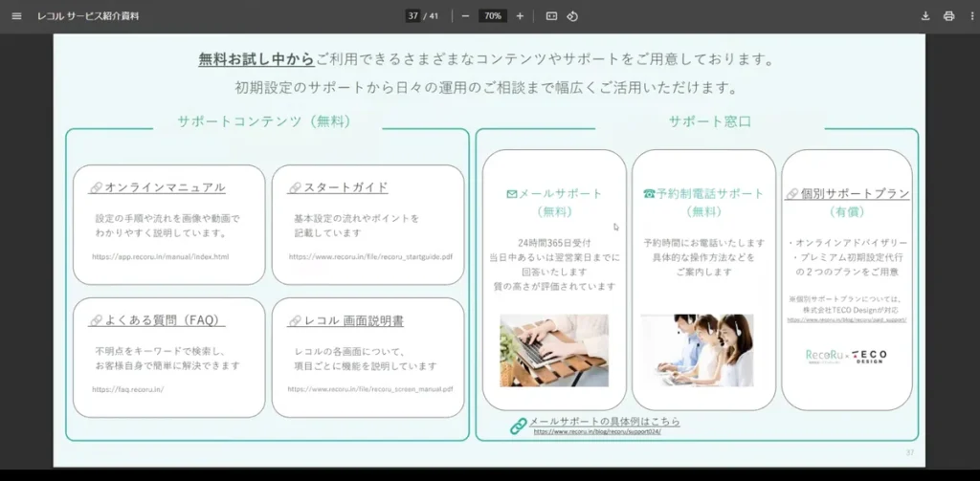This screenshot has height=481, width=980.
Task: Open the recoru_screen_manual.pdf link
Action: pyautogui.click(x=370, y=389)
